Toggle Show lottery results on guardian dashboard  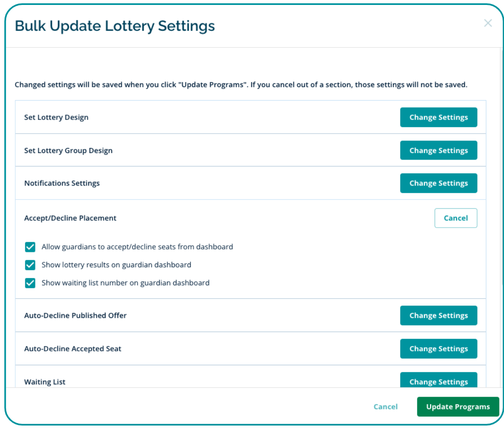[30, 265]
